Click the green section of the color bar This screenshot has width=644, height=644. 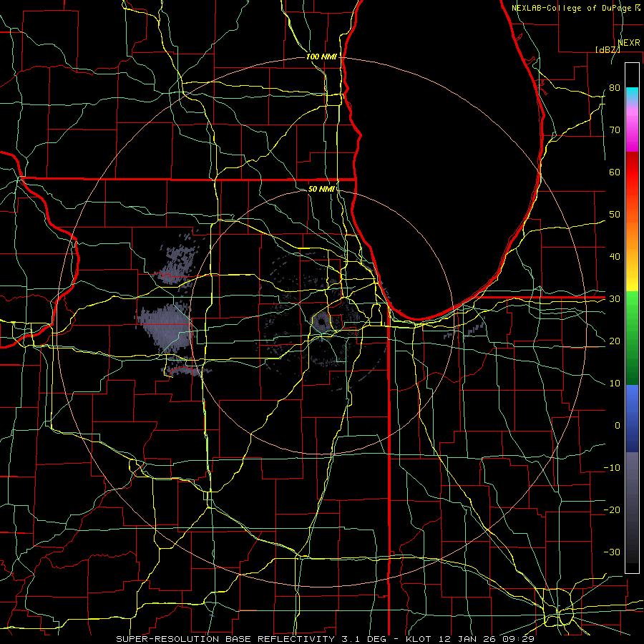632,338
